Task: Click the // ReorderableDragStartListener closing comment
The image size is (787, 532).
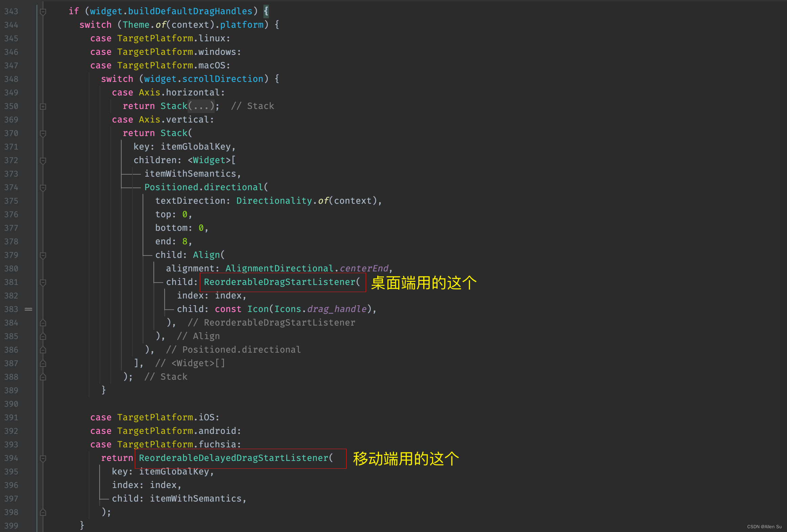Action: tap(272, 323)
